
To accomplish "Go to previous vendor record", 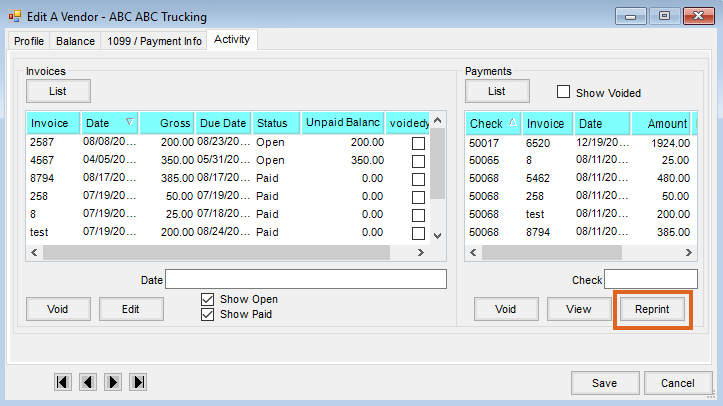I will 88,382.
